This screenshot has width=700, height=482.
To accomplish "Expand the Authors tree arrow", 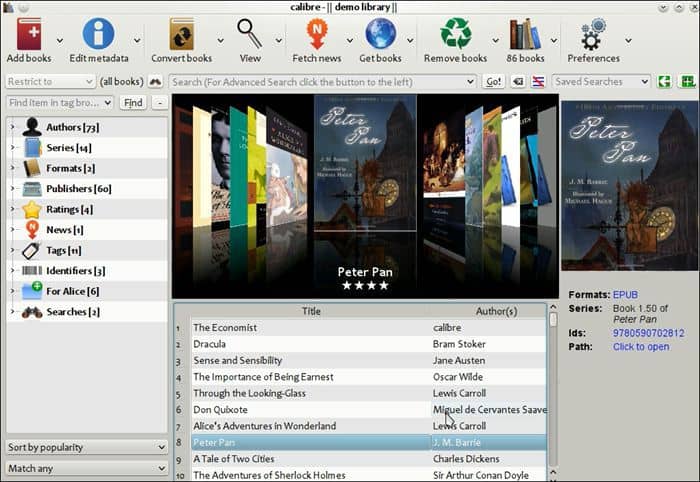I will pos(12,127).
